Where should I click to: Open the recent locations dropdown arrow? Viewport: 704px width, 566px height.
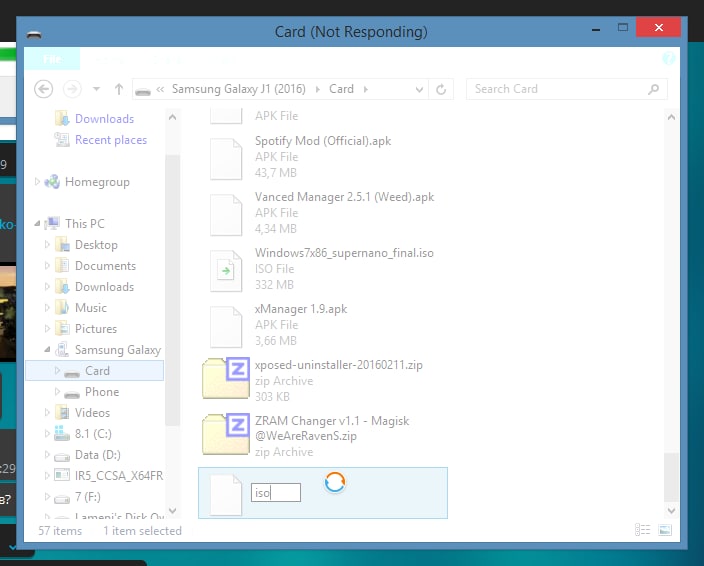[x=96, y=89]
